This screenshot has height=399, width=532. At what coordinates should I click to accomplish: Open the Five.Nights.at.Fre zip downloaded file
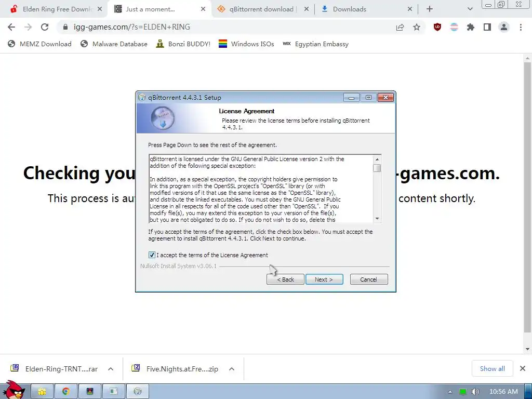click(x=175, y=369)
